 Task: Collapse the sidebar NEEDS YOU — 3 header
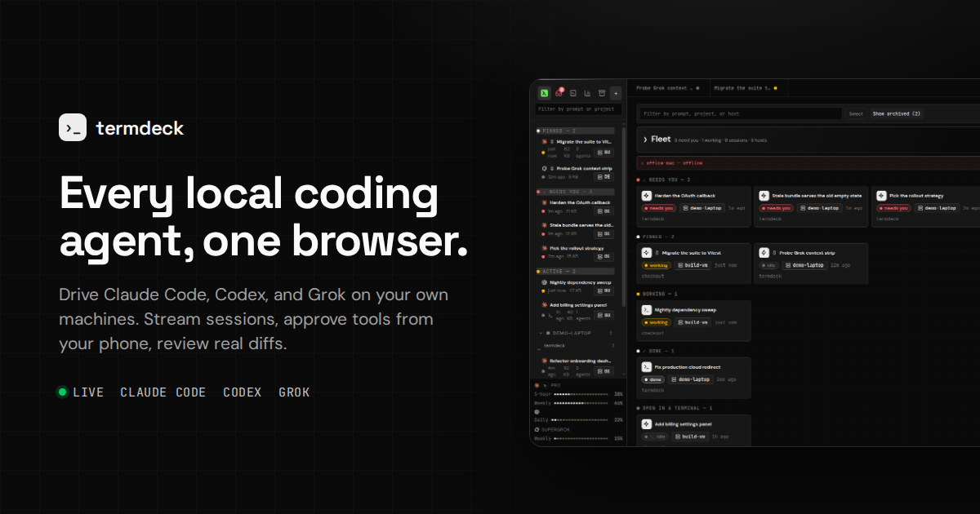point(575,192)
